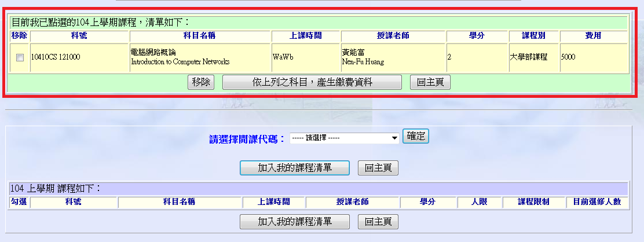
Task: Click the arrow of the course code combo box
Action: tap(394, 138)
